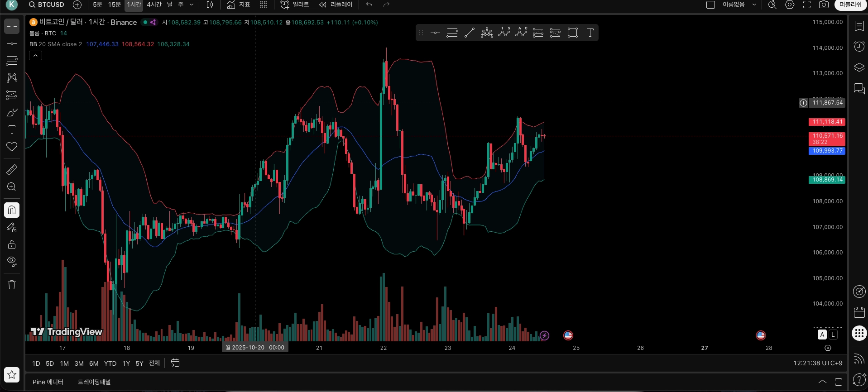Collapse the indicator legend chevron

[36, 55]
